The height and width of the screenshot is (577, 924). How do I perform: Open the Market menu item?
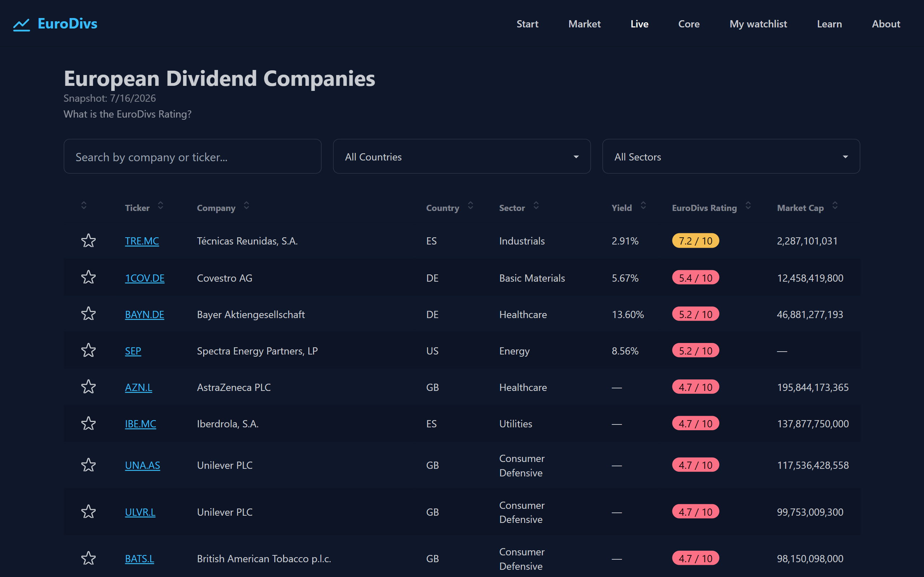click(x=584, y=24)
